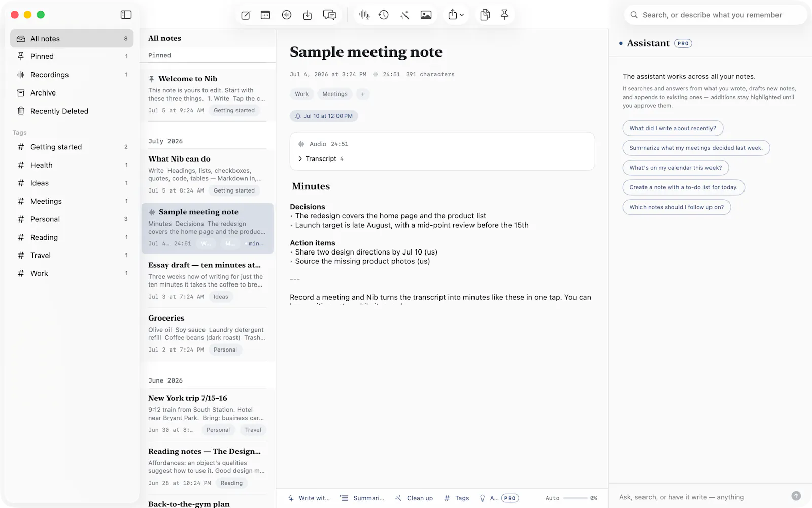Open the Welcome to Nib note
812x508 pixels.
[x=207, y=94]
